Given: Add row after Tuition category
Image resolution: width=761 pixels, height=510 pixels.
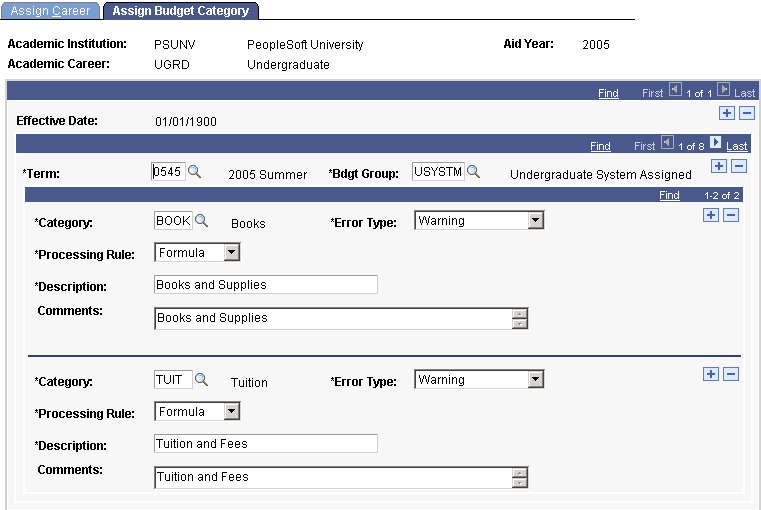Looking at the screenshot, I should coord(711,374).
